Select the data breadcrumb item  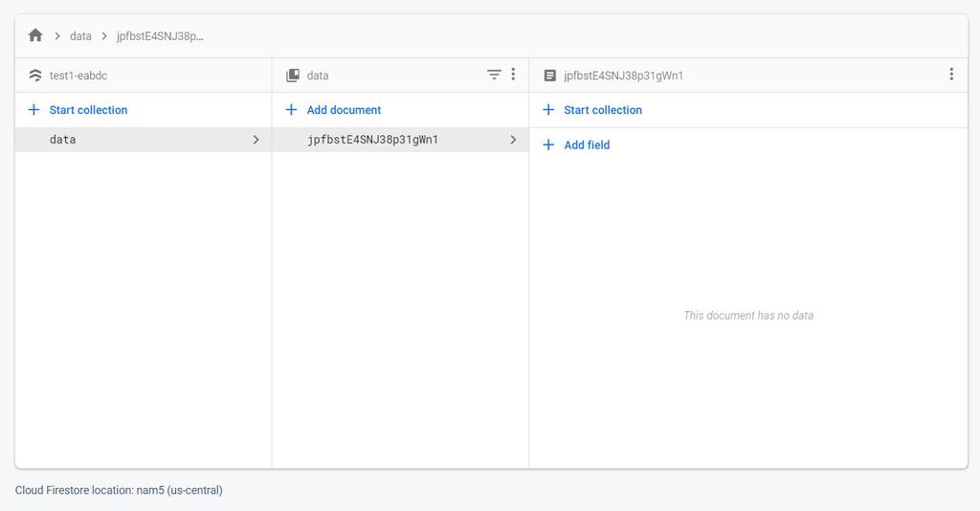click(80, 36)
